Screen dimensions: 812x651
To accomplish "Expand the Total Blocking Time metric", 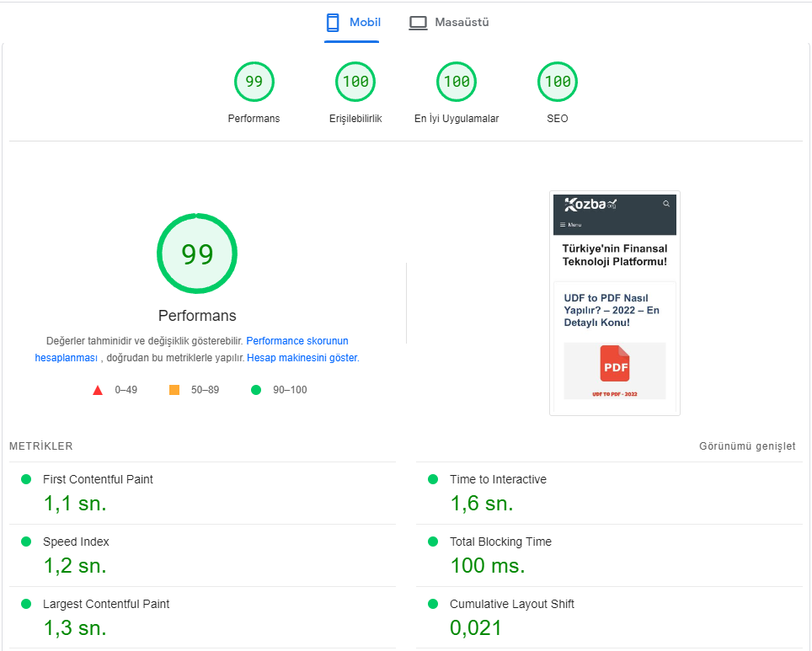I will tap(610, 555).
